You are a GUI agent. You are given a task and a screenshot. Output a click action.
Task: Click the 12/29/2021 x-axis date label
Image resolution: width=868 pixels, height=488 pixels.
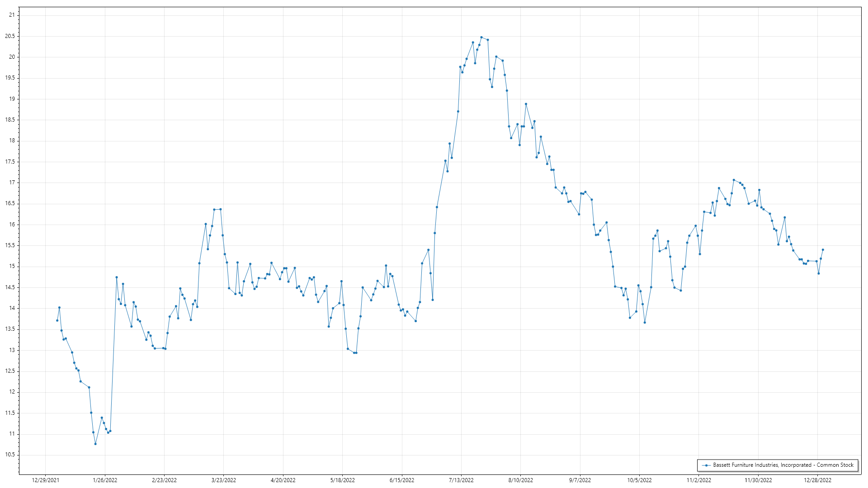(45, 480)
